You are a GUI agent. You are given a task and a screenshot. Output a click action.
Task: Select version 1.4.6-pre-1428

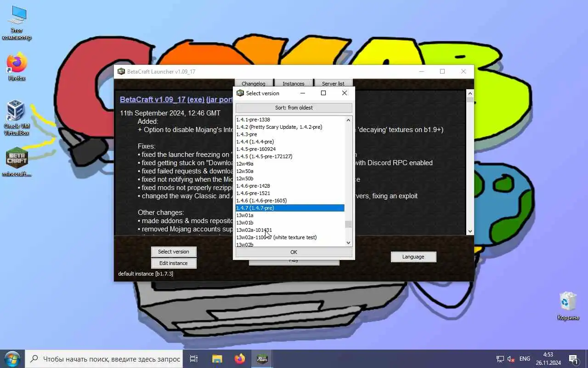[290, 186]
